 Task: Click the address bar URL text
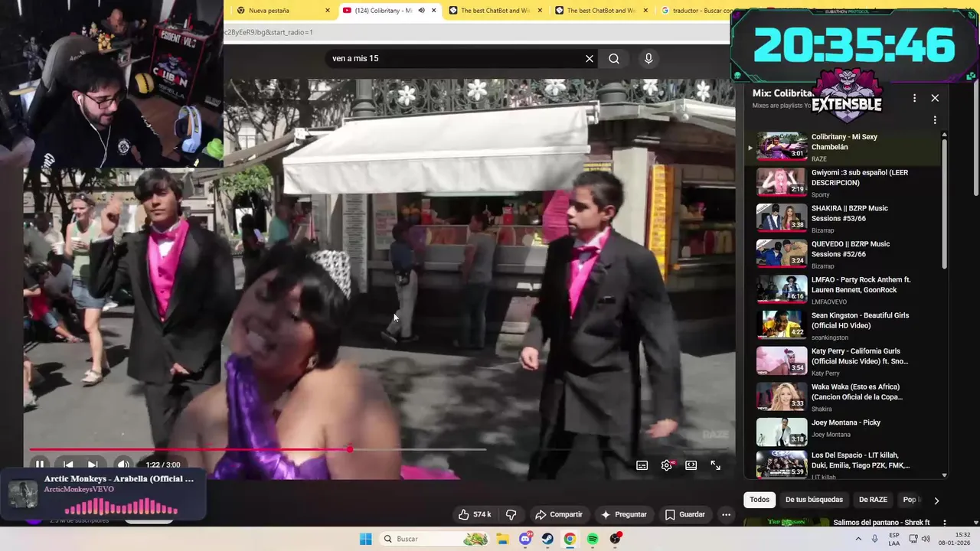click(x=269, y=32)
